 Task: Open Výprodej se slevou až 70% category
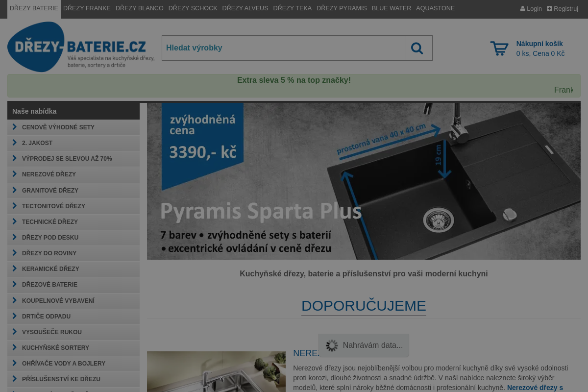pyautogui.click(x=73, y=159)
